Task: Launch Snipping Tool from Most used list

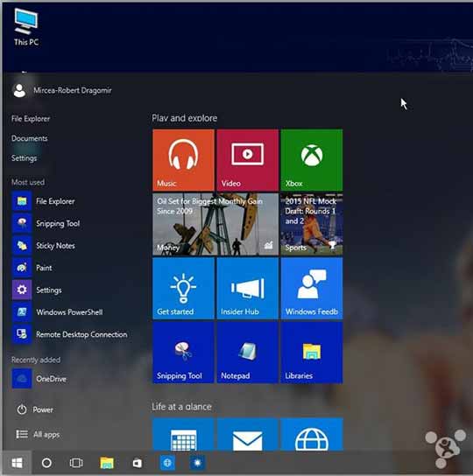Action: [x=46, y=223]
